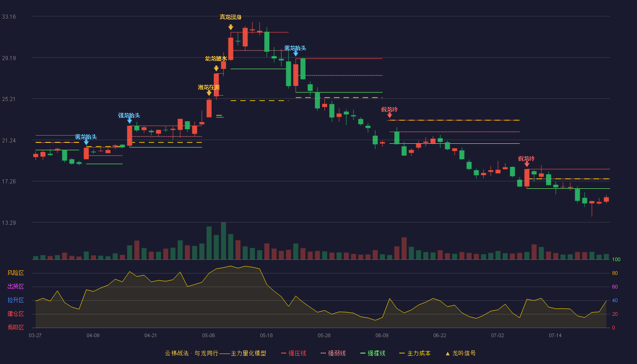
Task: Click the 06-22 date label
Action: 440,335
